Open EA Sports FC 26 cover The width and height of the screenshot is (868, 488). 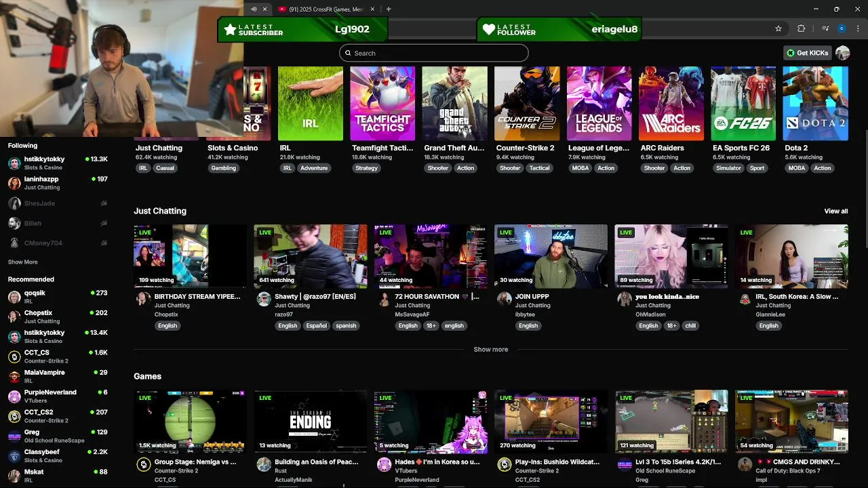(x=743, y=103)
